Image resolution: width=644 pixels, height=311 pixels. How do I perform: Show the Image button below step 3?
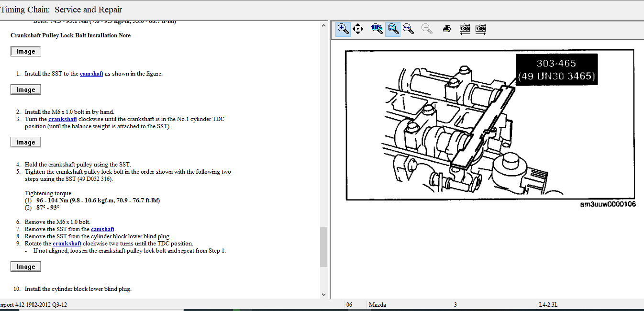(26, 143)
